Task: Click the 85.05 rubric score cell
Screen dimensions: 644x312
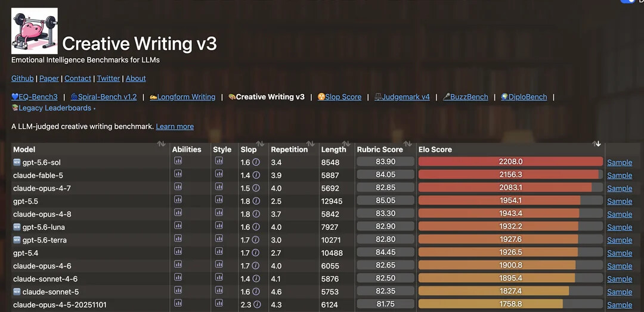Action: point(385,201)
